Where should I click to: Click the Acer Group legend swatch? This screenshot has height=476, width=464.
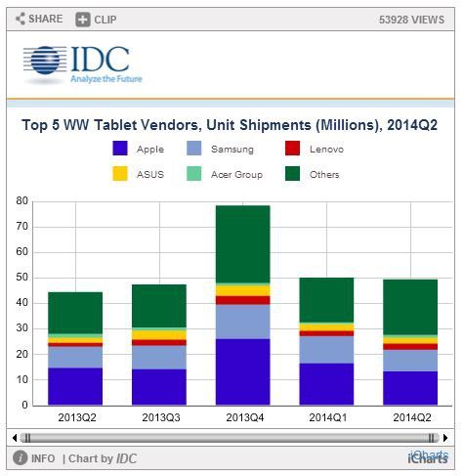pos(194,174)
